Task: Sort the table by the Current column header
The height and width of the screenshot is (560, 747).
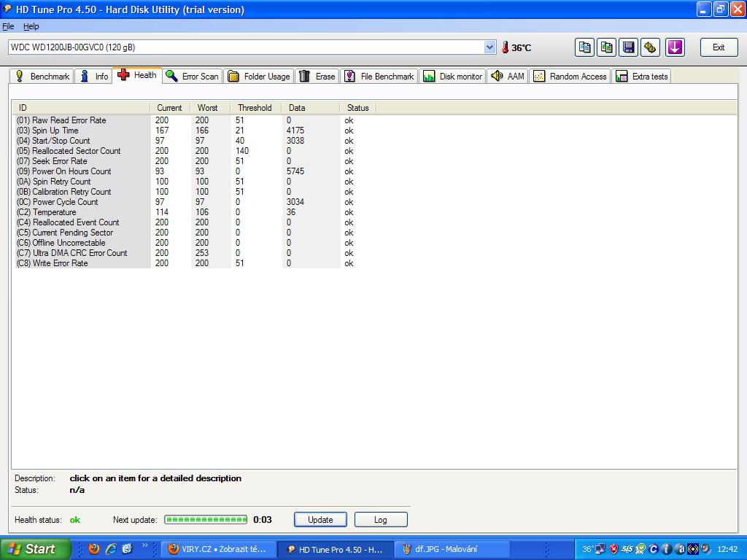Action: pyautogui.click(x=169, y=108)
